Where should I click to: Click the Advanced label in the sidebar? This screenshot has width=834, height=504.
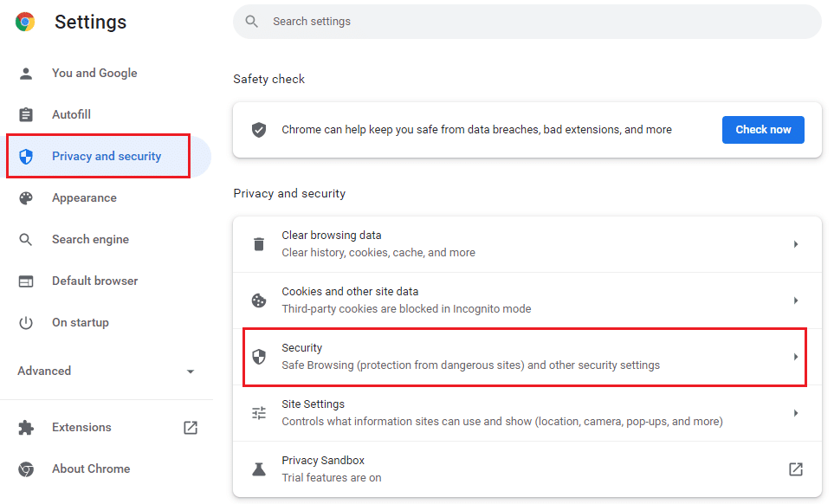pos(44,372)
